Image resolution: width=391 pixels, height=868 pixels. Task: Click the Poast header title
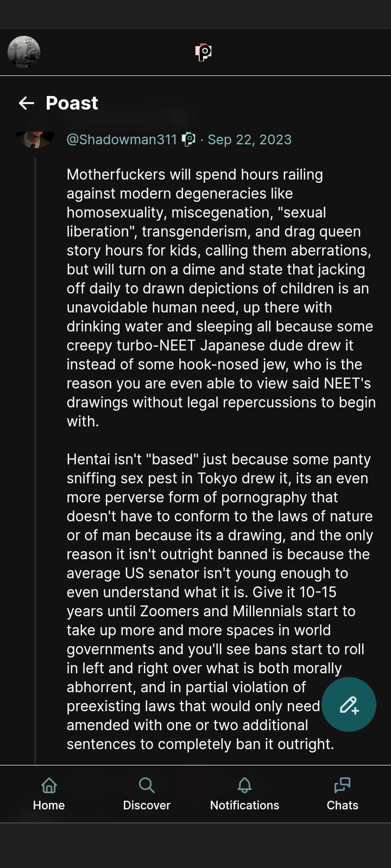[72, 103]
